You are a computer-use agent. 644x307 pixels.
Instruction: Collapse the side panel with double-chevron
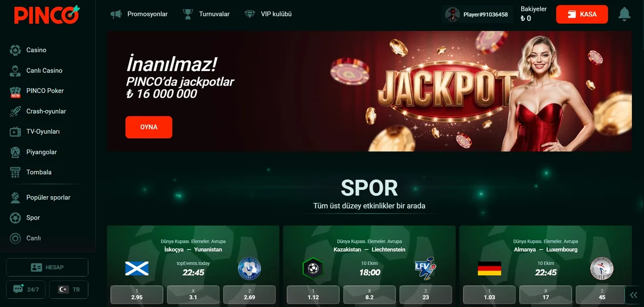pyautogui.click(x=634, y=295)
